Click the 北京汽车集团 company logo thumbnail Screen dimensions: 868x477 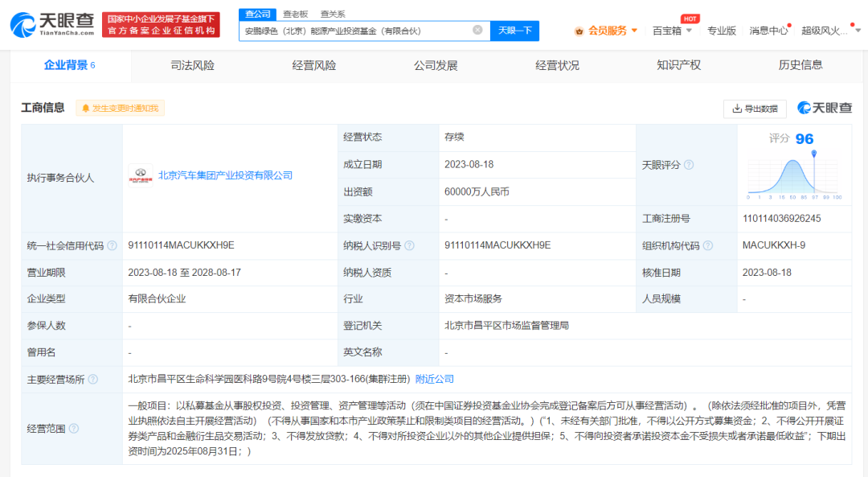coord(141,175)
